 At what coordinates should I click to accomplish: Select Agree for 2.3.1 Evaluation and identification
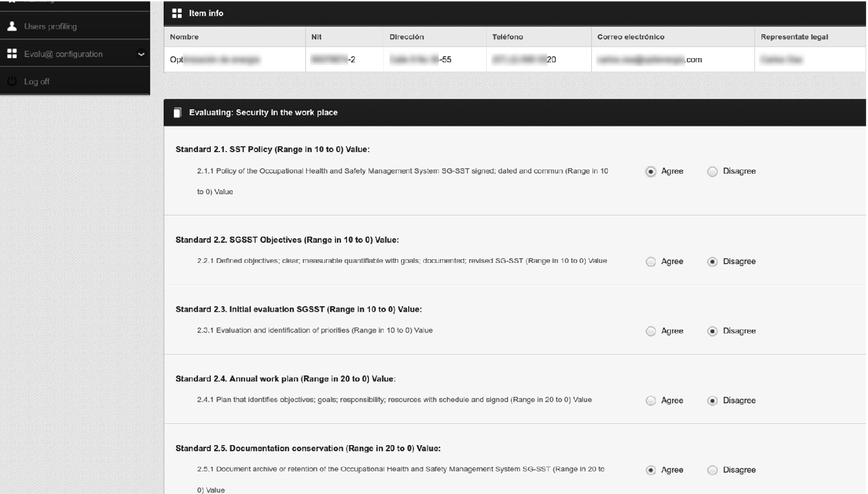click(x=651, y=331)
